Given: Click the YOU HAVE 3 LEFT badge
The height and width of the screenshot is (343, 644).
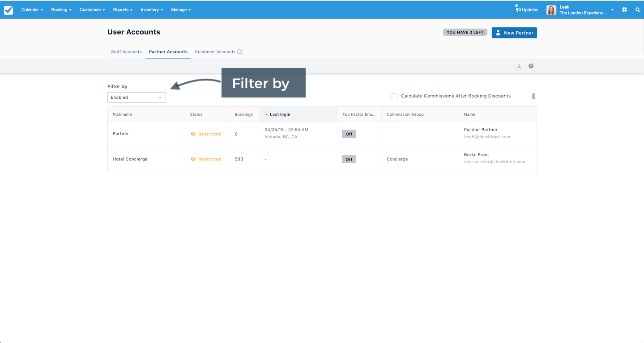Looking at the screenshot, I should point(465,32).
